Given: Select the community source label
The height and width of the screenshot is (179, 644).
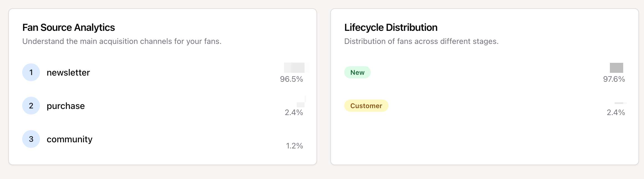Looking at the screenshot, I should 69,139.
